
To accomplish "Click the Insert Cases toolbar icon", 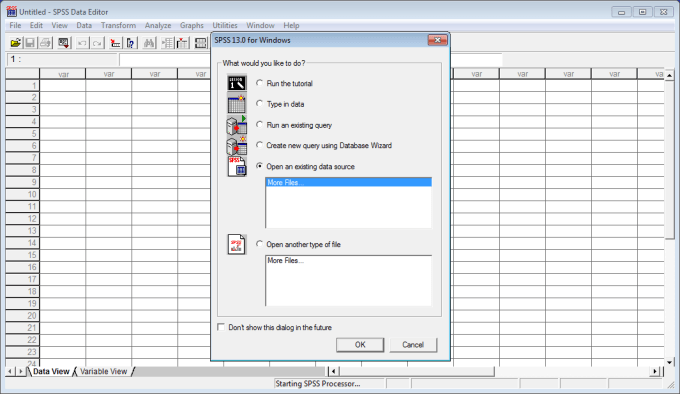I will coord(167,42).
